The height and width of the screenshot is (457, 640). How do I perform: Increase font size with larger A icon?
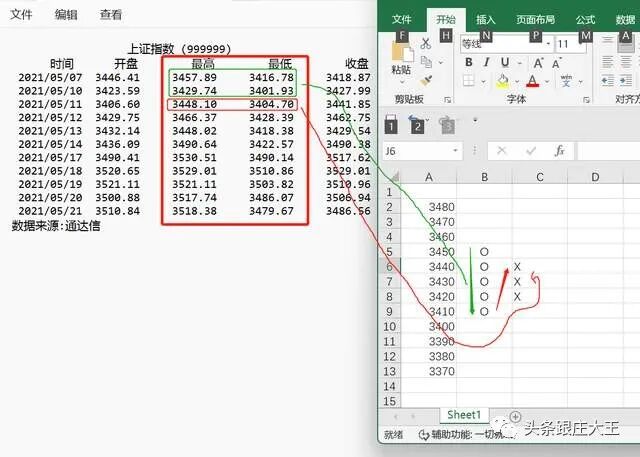[x=538, y=63]
